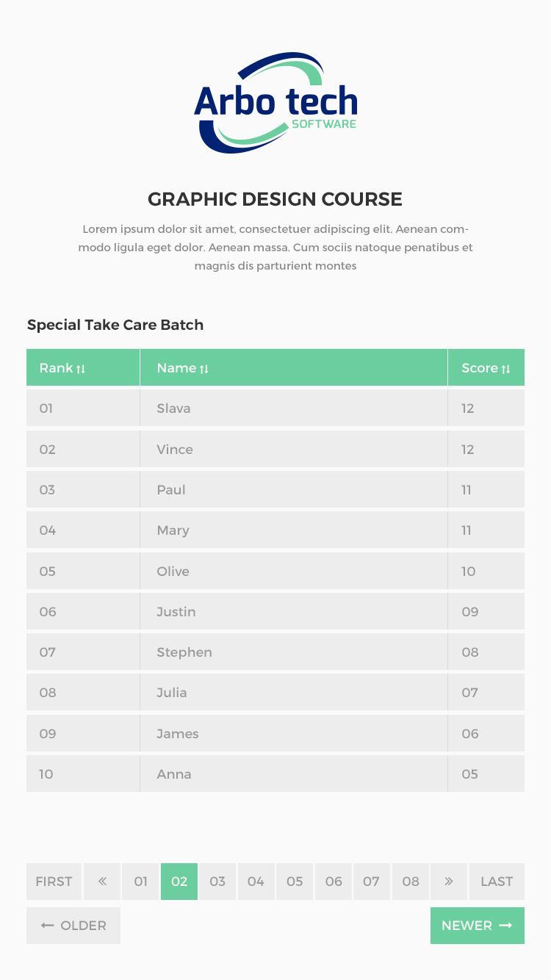This screenshot has height=980, width=551.
Task: Click the Graphic Design Course heading
Action: tap(275, 199)
